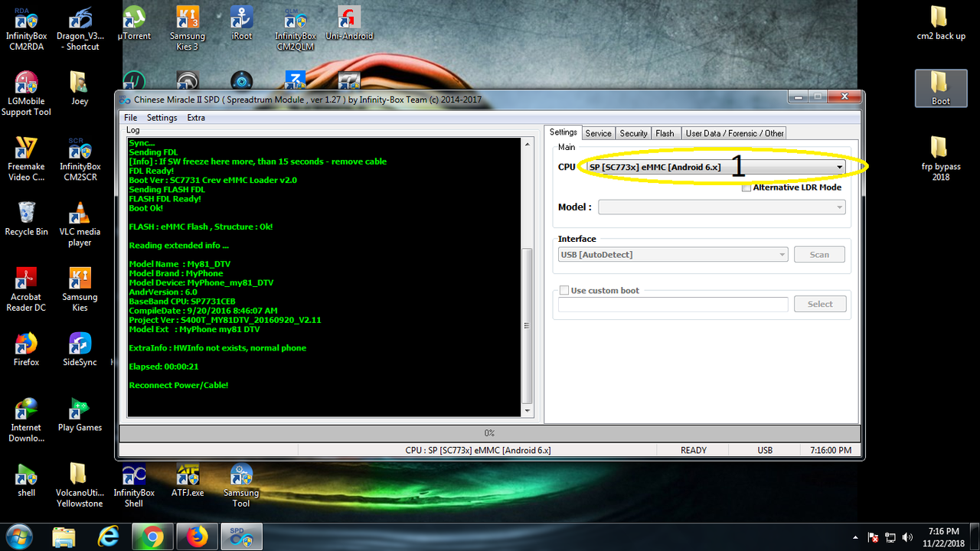The width and height of the screenshot is (980, 551).
Task: Open File Explorer from taskbar
Action: [x=64, y=537]
